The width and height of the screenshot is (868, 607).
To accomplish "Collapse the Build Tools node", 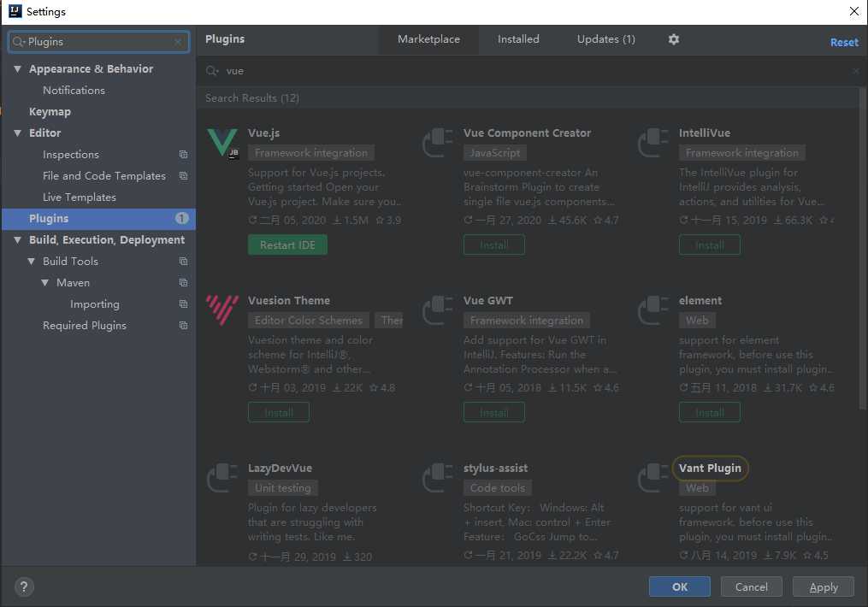I will (32, 261).
